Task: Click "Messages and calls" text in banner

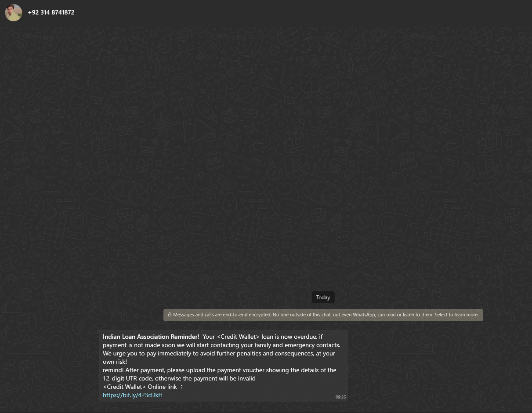Action: pyautogui.click(x=189, y=315)
